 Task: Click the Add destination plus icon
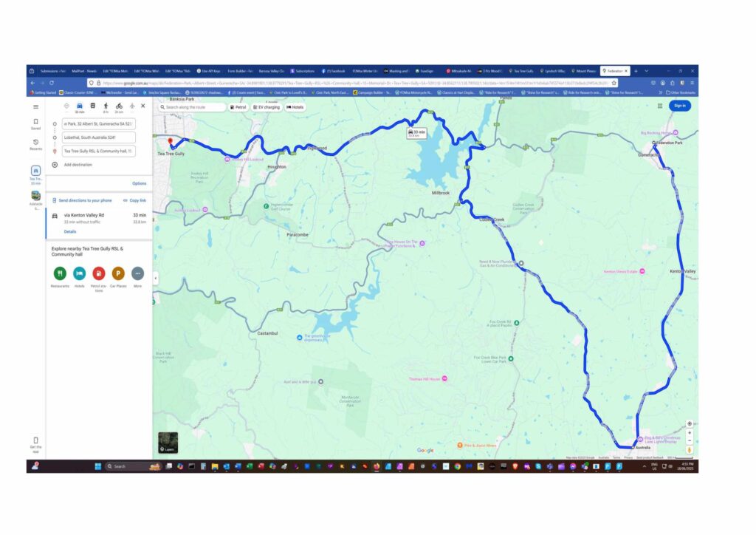click(55, 165)
